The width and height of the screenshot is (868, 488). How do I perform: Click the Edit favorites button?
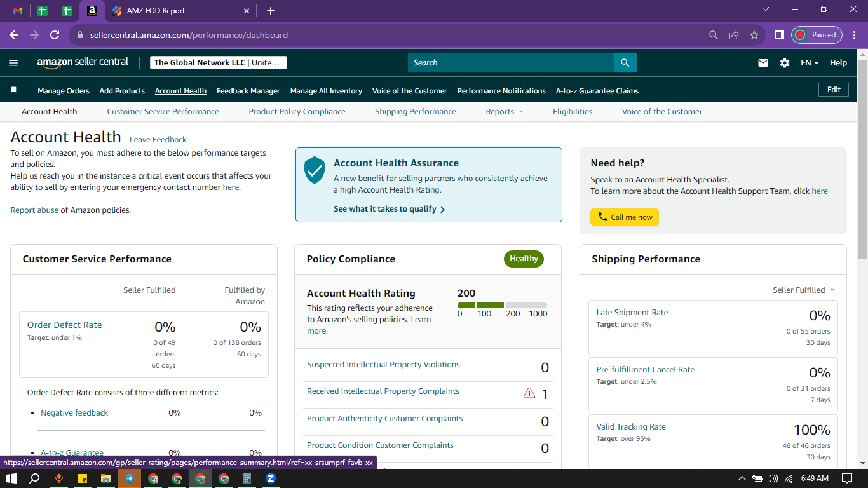[x=834, y=90]
